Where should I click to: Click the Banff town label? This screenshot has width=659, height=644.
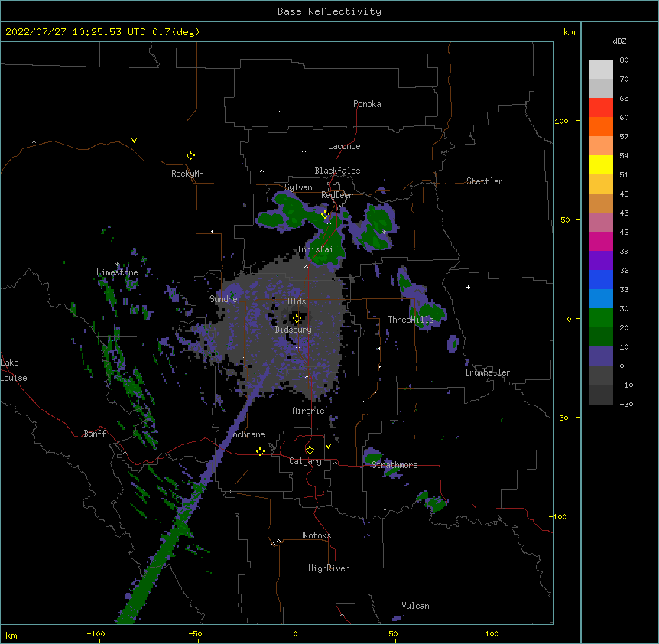[95, 434]
